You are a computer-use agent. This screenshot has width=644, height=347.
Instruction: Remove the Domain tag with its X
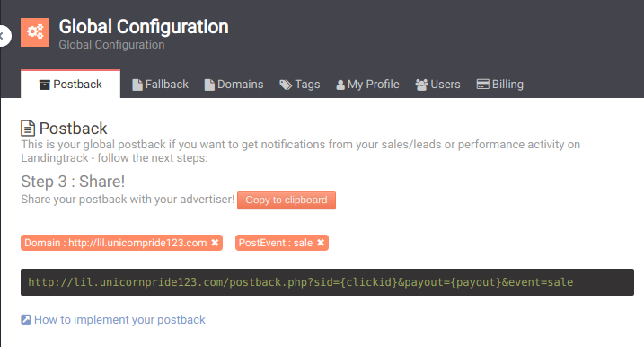(x=215, y=243)
